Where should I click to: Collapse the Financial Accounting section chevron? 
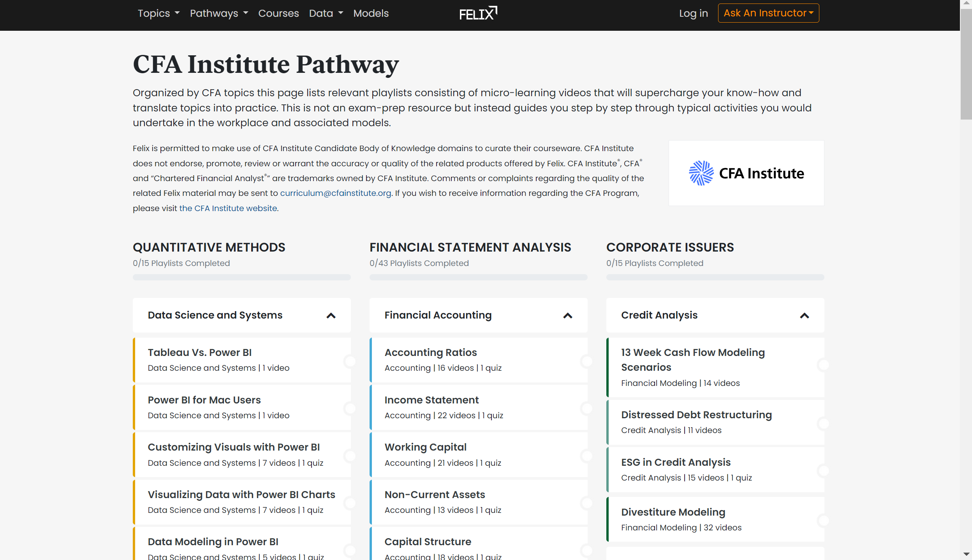(x=567, y=315)
